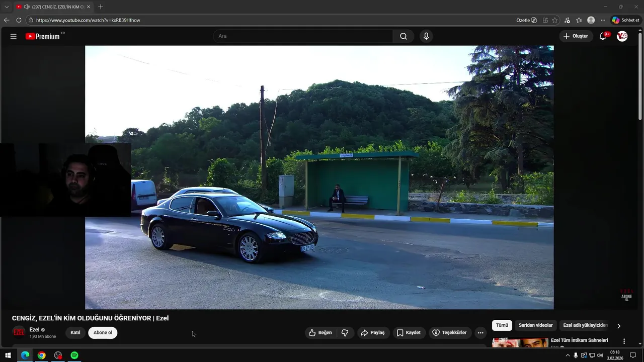Select the Seriden videolar chip

(x=535, y=325)
